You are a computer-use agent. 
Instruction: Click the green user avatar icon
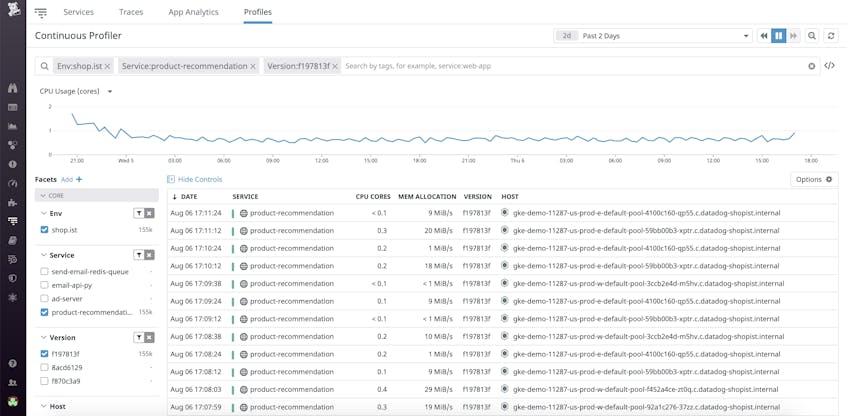tap(13, 401)
